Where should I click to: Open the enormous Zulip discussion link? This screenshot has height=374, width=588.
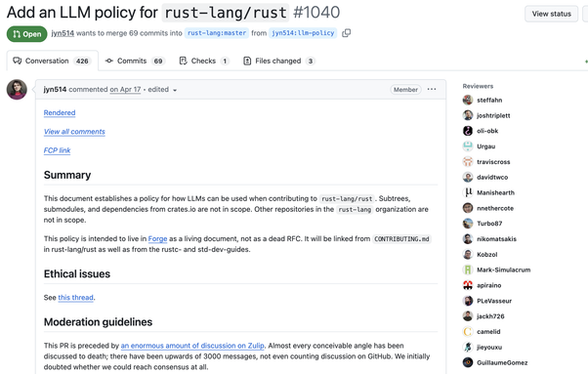pos(192,346)
